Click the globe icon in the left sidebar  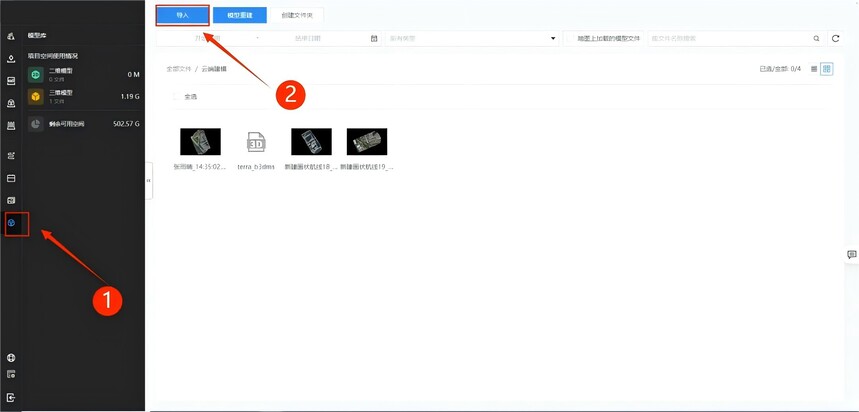tap(11, 358)
